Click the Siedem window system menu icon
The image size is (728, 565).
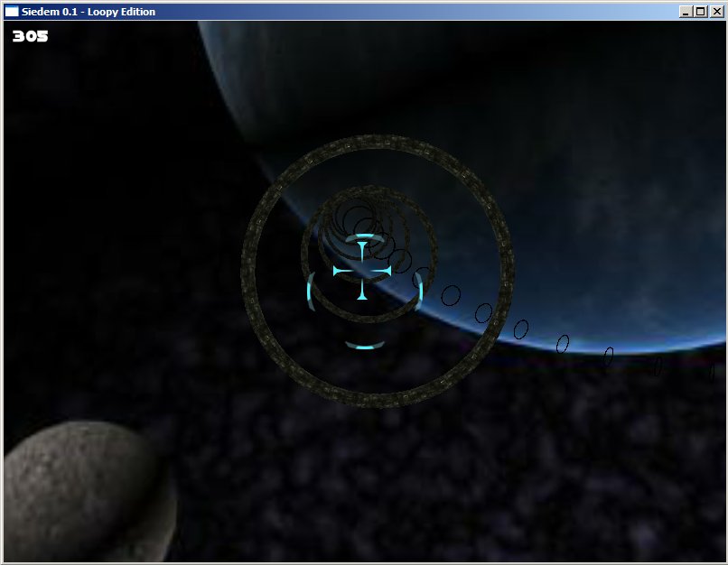[12, 12]
